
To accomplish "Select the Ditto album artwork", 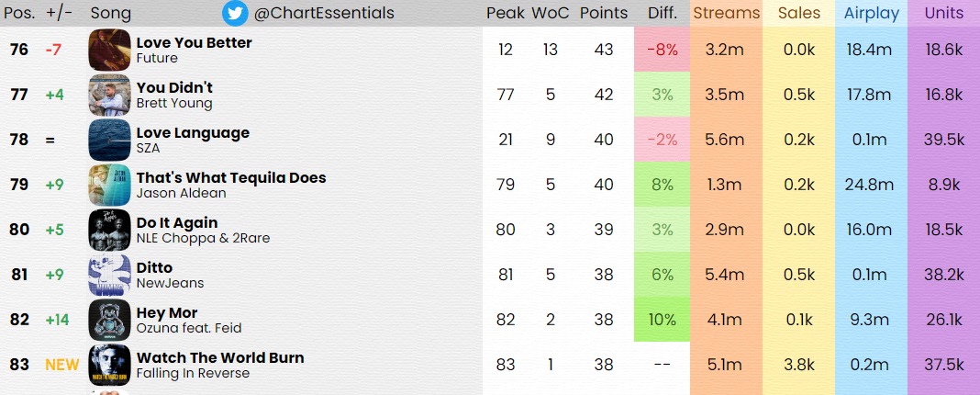I will (109, 276).
